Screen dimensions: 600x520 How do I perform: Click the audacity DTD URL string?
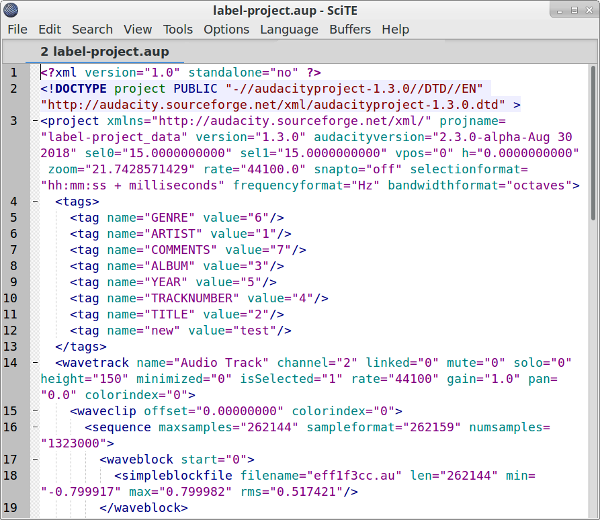pyautogui.click(x=273, y=105)
